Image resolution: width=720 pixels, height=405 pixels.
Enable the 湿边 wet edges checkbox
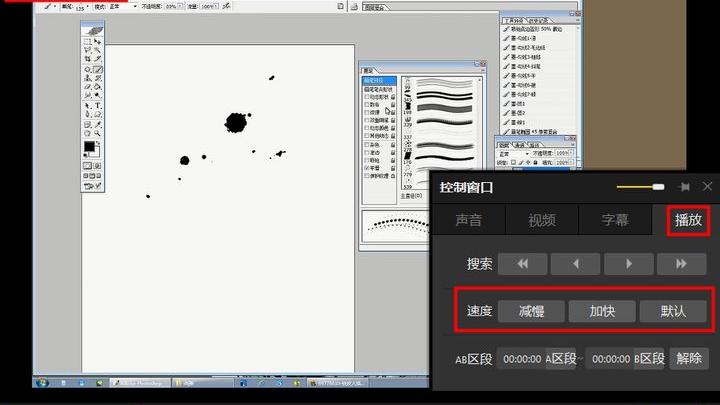pos(367,152)
